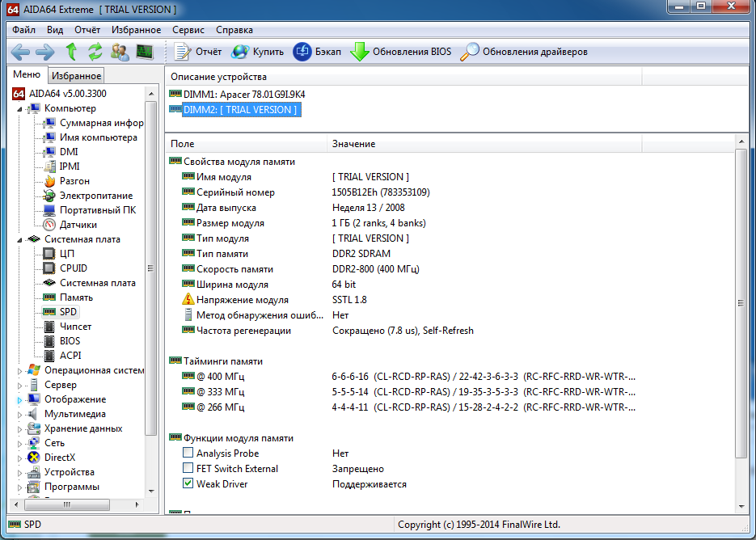Click the Купить buy button
This screenshot has height=540, width=756.
(258, 52)
